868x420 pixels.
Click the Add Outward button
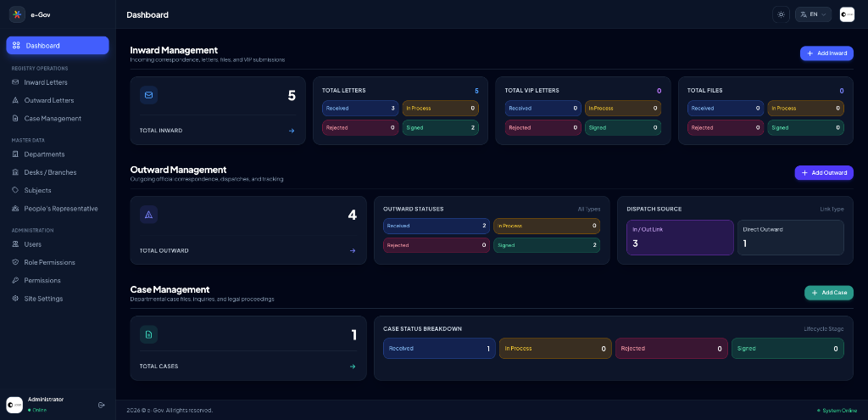[x=824, y=173]
